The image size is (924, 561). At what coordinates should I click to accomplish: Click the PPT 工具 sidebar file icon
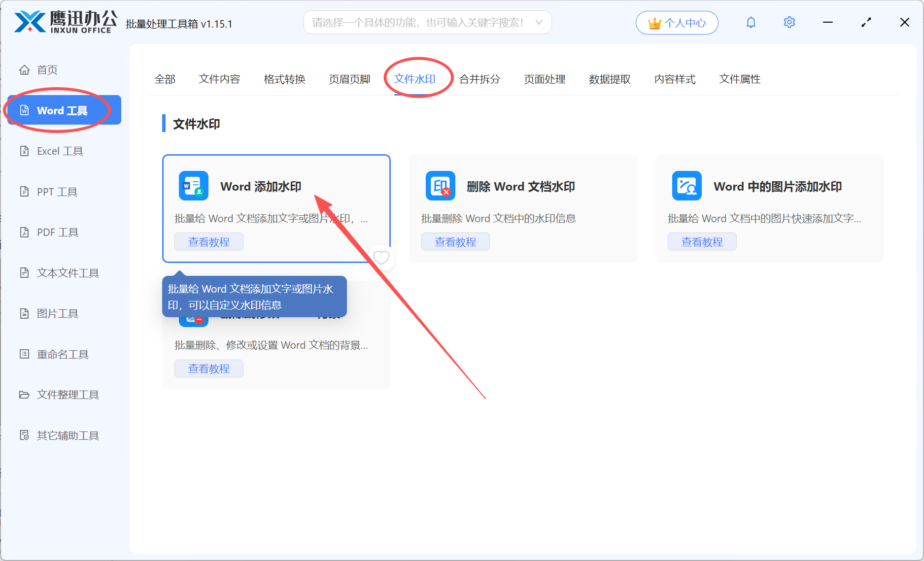click(24, 192)
